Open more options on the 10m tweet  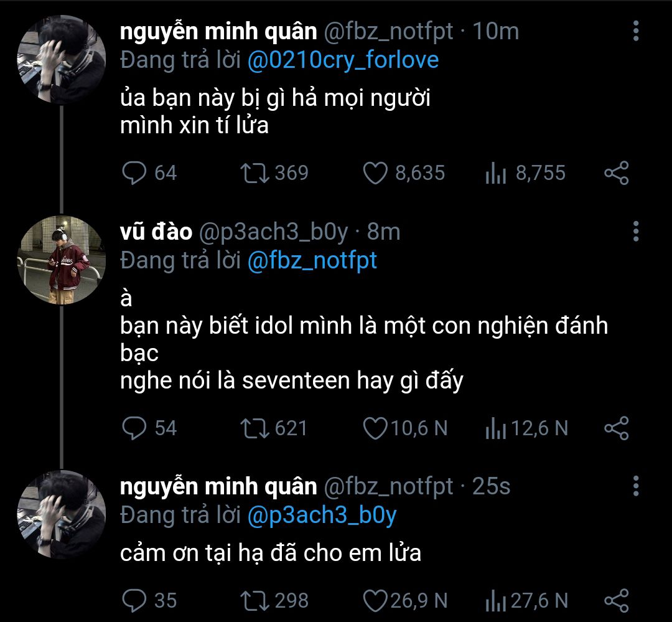(635, 31)
